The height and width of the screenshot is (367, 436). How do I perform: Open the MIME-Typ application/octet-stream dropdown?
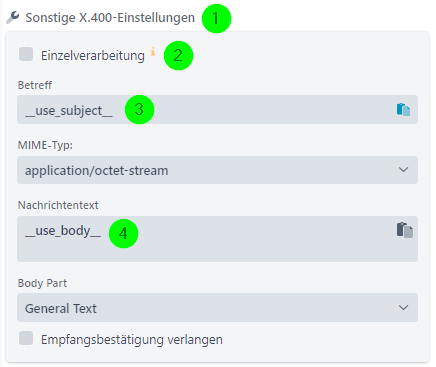217,170
